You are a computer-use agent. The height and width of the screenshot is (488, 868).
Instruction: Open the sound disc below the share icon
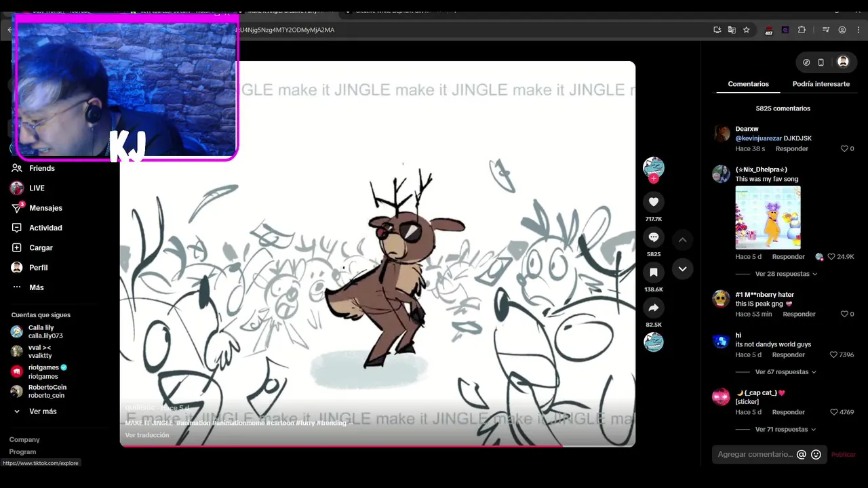654,342
